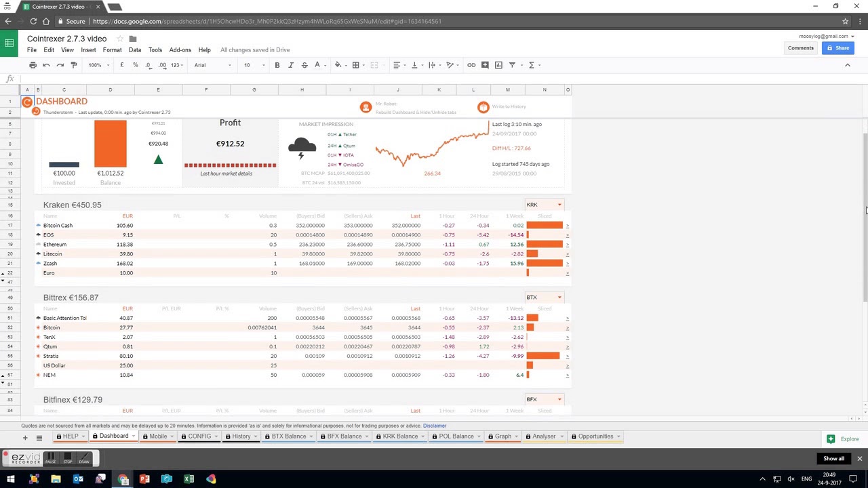Click the Show all button
Screen dimensions: 868x488
834,459
